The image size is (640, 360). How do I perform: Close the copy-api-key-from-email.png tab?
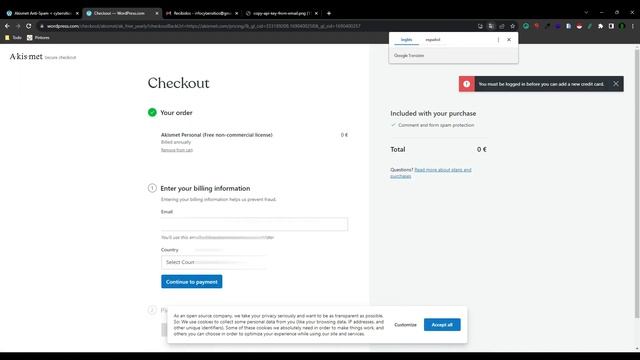click(x=316, y=13)
